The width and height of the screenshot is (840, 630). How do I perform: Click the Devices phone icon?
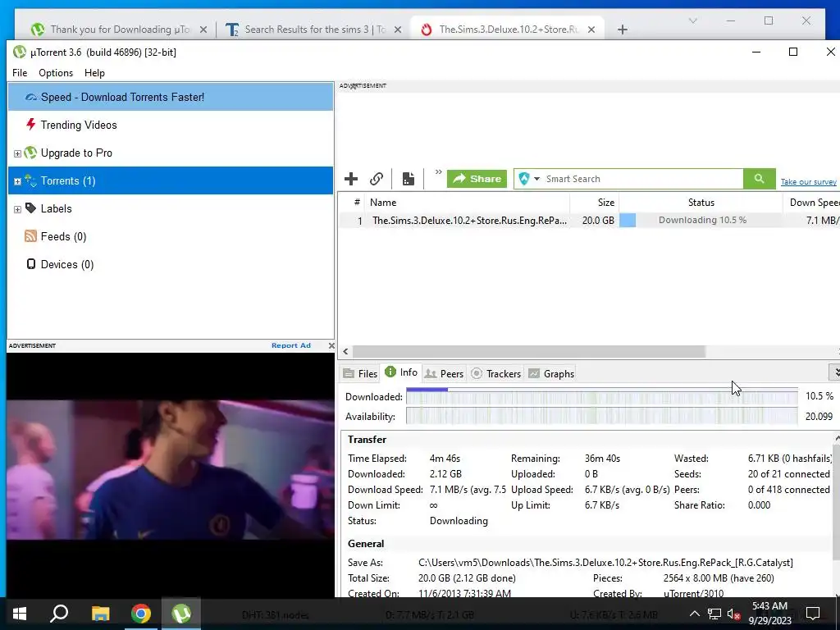pyautogui.click(x=31, y=263)
